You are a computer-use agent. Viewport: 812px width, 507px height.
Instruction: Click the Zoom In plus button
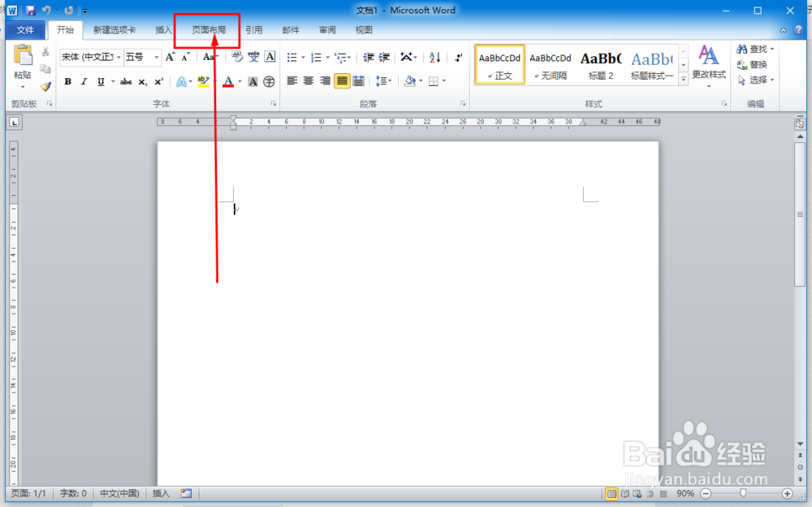coord(787,493)
